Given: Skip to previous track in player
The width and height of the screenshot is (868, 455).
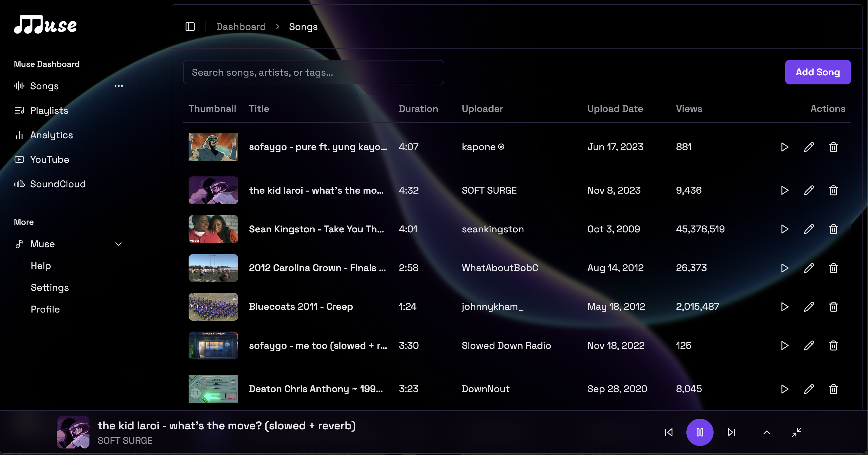Looking at the screenshot, I should click(669, 432).
